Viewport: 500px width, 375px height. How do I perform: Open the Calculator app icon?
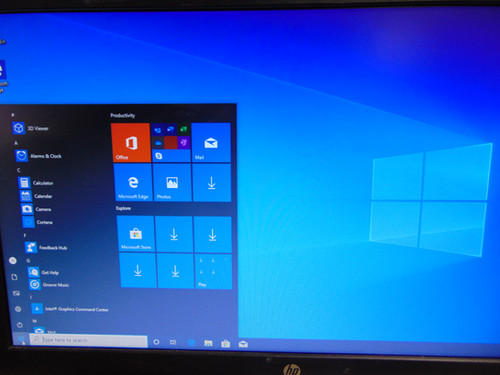tap(24, 183)
